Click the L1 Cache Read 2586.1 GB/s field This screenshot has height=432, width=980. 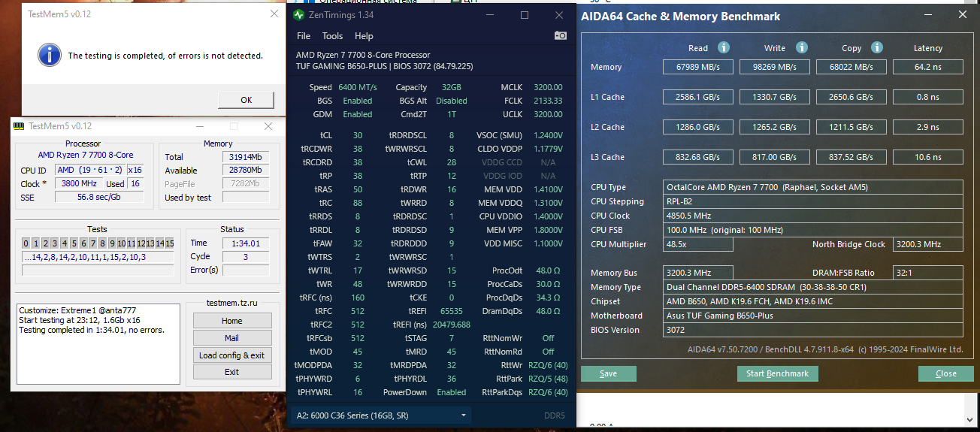(698, 97)
